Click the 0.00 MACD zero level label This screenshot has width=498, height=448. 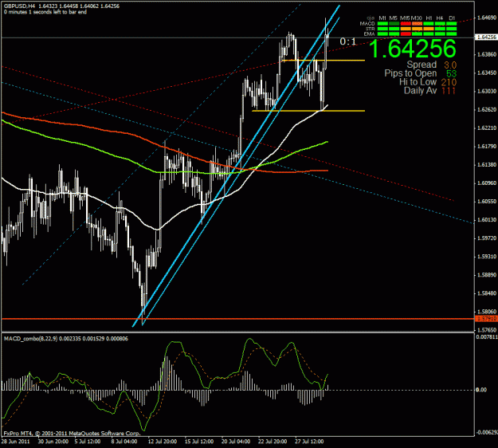click(x=481, y=390)
